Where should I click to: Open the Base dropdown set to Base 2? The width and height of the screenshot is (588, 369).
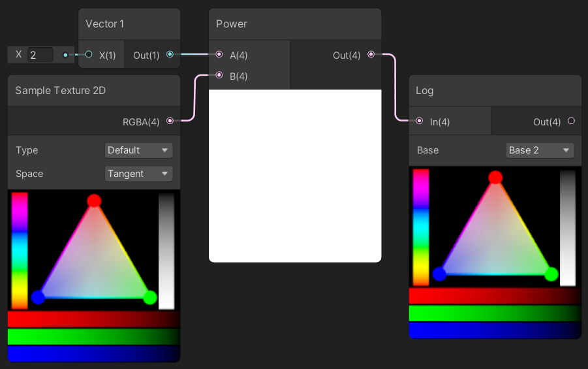(x=540, y=150)
